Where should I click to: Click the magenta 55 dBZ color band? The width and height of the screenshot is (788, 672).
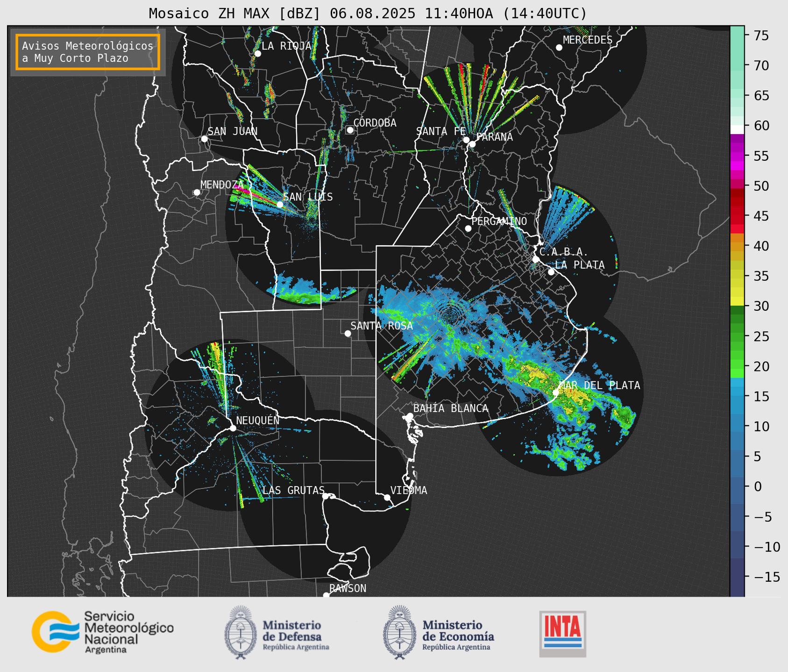coord(737,157)
